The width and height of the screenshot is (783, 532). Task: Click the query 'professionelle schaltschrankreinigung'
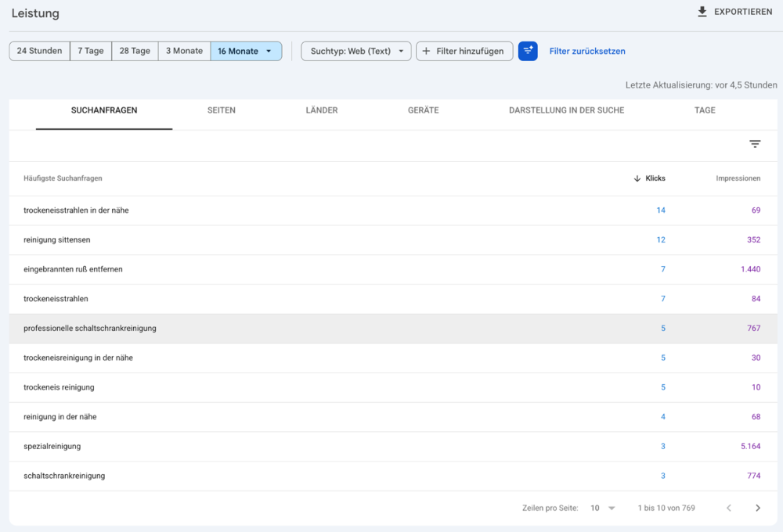pos(90,328)
